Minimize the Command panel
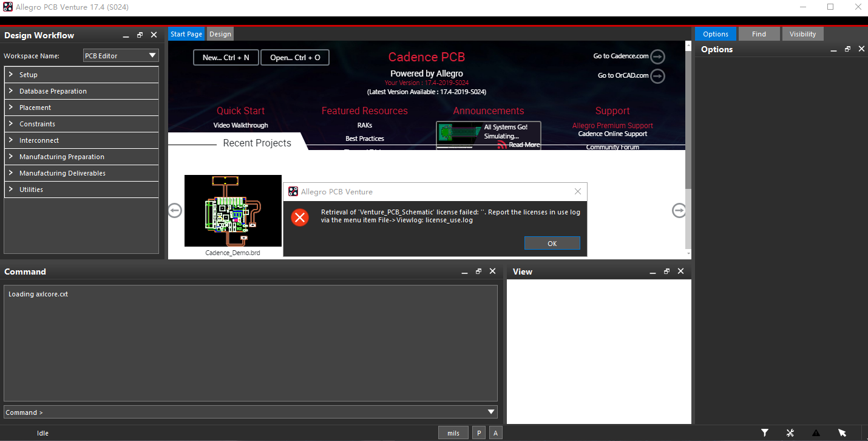The image size is (868, 441). coord(465,272)
